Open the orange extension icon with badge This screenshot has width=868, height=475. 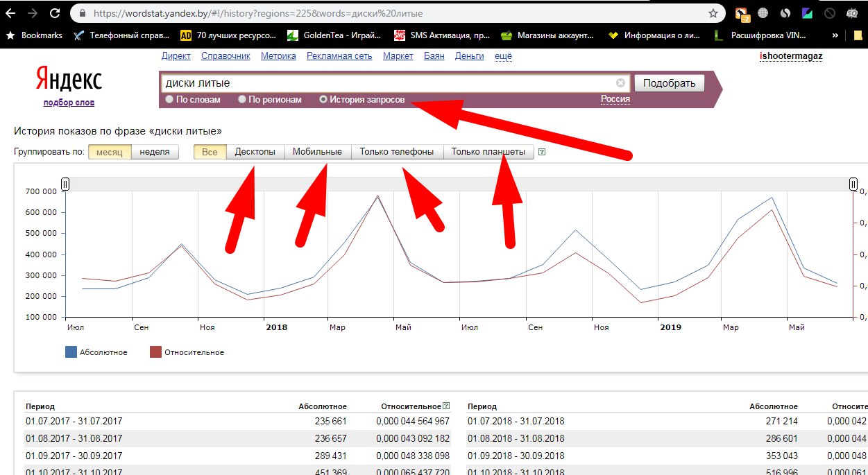tap(742, 13)
